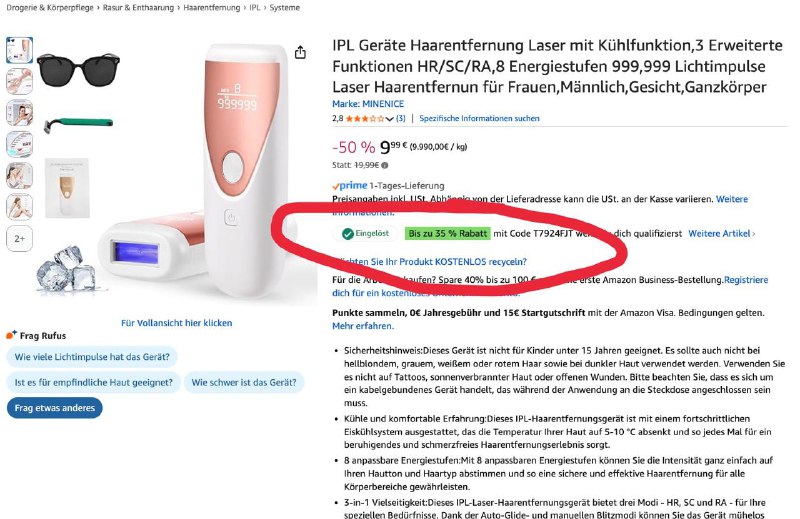Select the first product thumbnail

pyautogui.click(x=19, y=50)
